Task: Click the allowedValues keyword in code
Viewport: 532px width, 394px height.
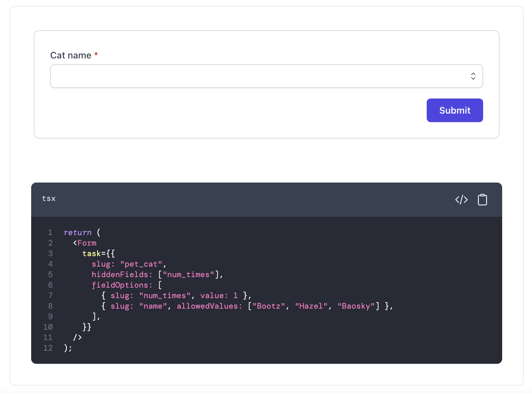Action: (207, 306)
